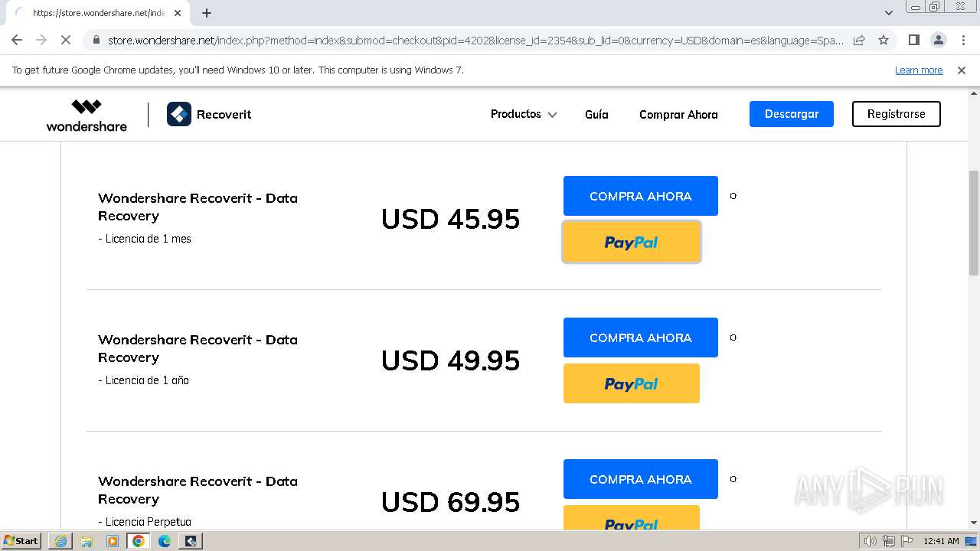Screen dimensions: 980x551
Task: Open the Comprar Ahora menu item
Action: [678, 114]
